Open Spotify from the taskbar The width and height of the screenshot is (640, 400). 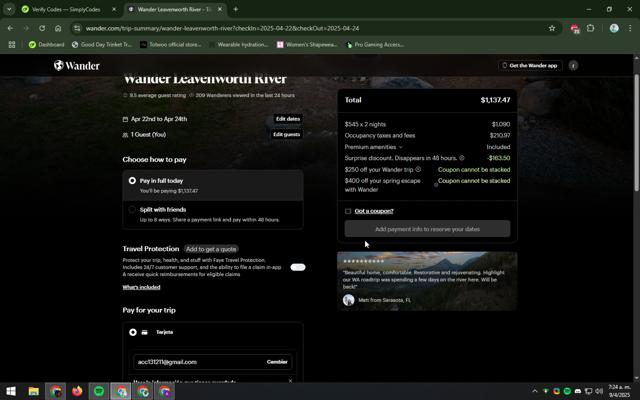tap(99, 391)
